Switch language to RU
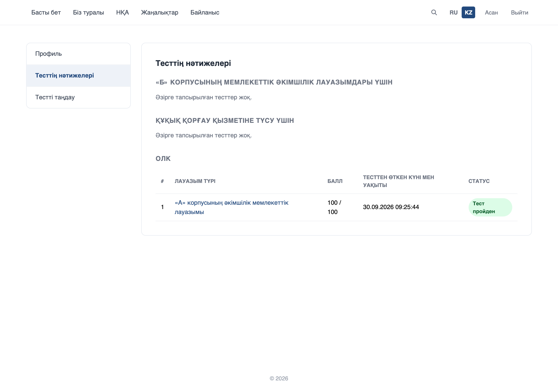The width and height of the screenshot is (558, 392). click(x=453, y=12)
